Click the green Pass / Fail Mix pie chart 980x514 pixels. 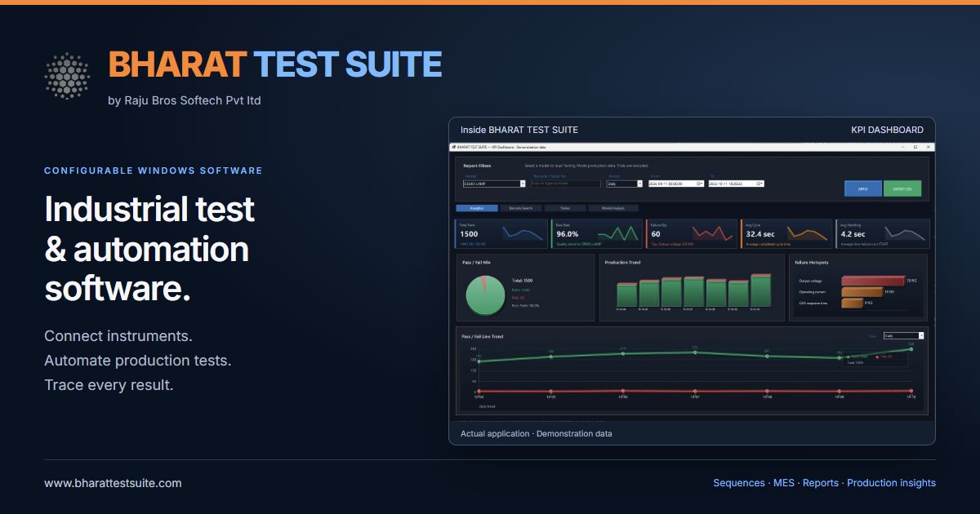tap(486, 295)
